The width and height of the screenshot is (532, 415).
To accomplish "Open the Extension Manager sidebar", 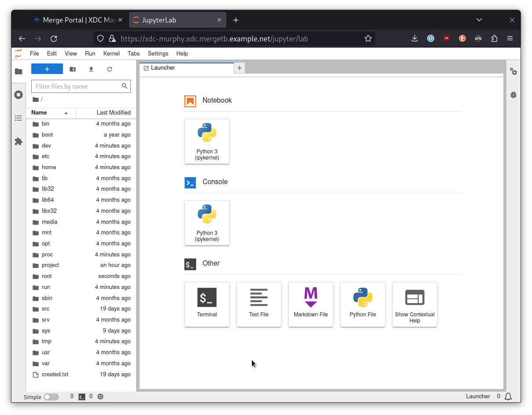I will click(18, 141).
